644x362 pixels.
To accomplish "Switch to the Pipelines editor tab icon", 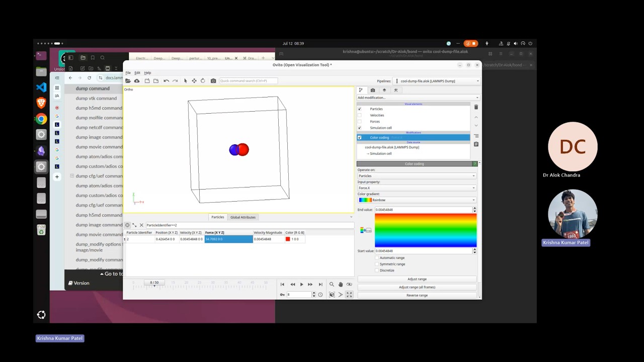I will click(361, 90).
